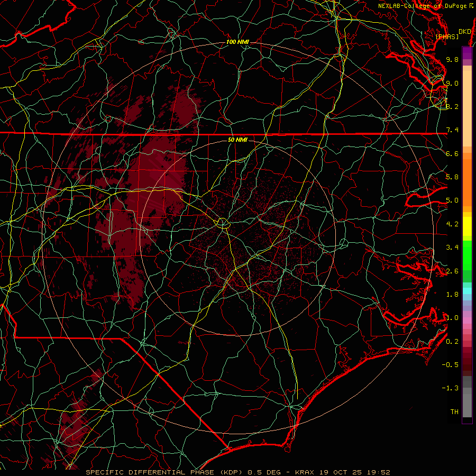
Task: Click the 8.2 legend value
Action: tap(452, 106)
